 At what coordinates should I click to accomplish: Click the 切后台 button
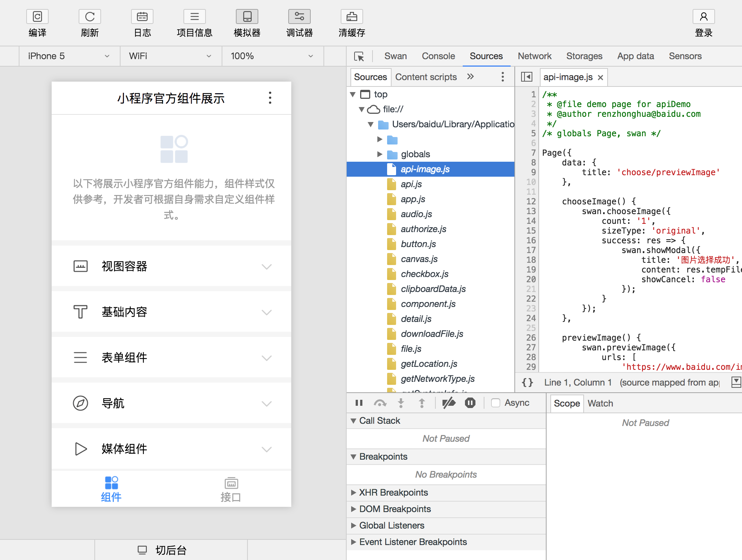[x=171, y=550]
